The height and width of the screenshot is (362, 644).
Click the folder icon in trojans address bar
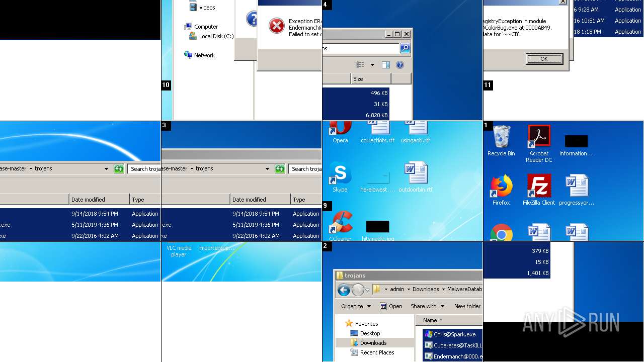click(377, 289)
